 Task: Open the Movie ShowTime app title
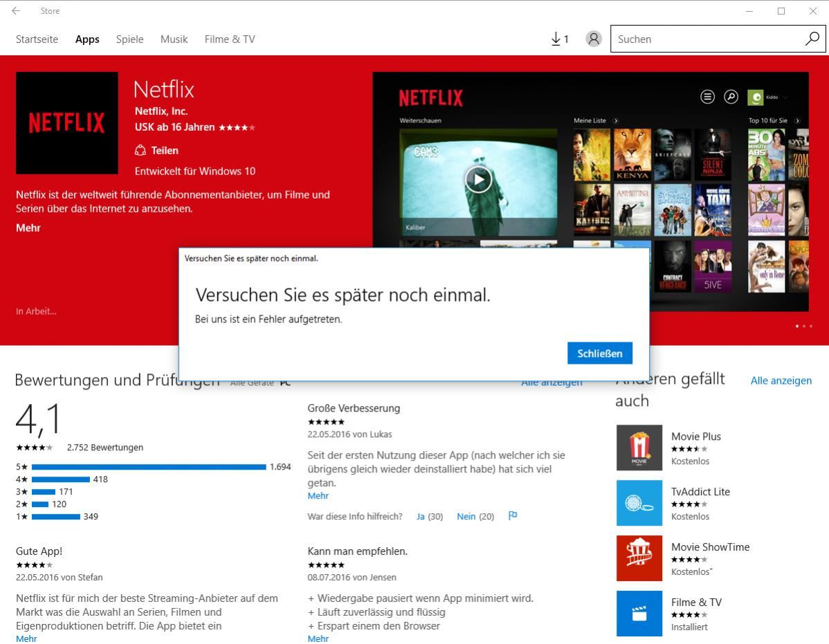pyautogui.click(x=710, y=546)
